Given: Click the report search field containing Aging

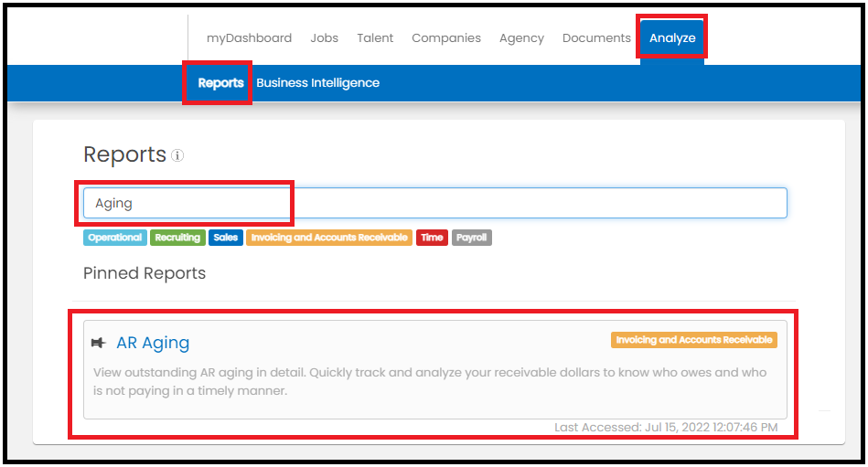Looking at the screenshot, I should 435,203.
